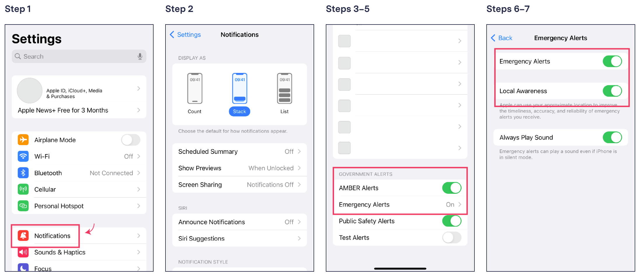The width and height of the screenshot is (644, 279).
Task: Tap the Personal Hotspot icon
Action: (23, 206)
